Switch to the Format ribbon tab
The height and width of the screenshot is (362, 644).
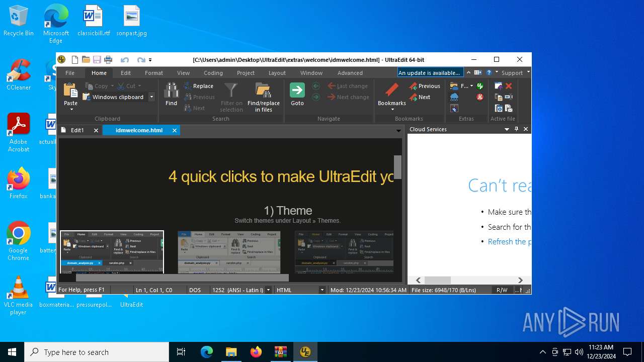pyautogui.click(x=154, y=73)
